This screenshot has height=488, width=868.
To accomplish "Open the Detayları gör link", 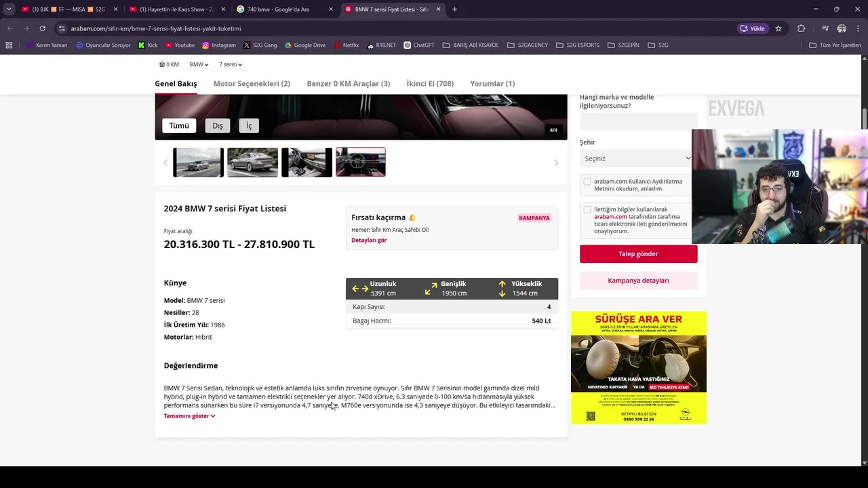I will (369, 240).
